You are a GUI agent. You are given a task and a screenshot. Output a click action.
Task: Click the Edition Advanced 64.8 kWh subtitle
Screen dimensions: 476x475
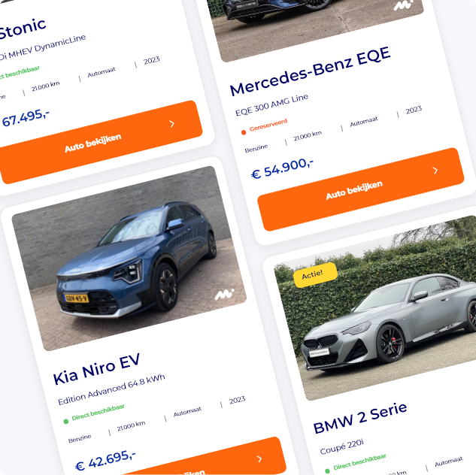111,389
